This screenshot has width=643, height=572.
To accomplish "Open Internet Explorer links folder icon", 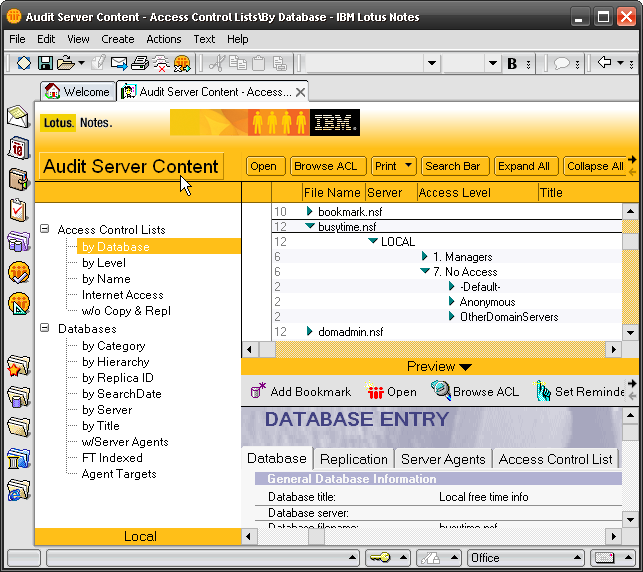I will pyautogui.click(x=18, y=490).
